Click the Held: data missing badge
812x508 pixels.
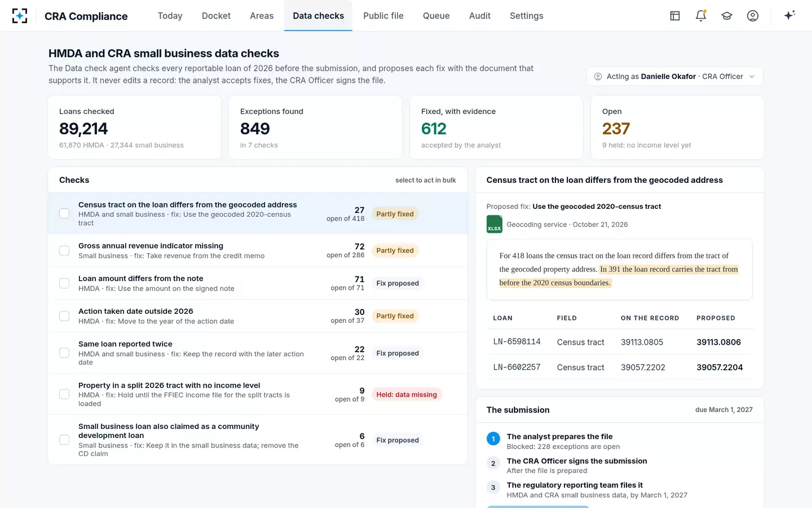click(407, 395)
